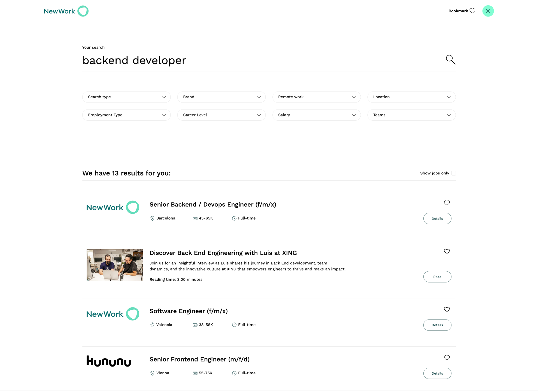The width and height of the screenshot is (538, 392).
Task: View Details for Senior Frontend Engineer in Vienna
Action: point(437,374)
